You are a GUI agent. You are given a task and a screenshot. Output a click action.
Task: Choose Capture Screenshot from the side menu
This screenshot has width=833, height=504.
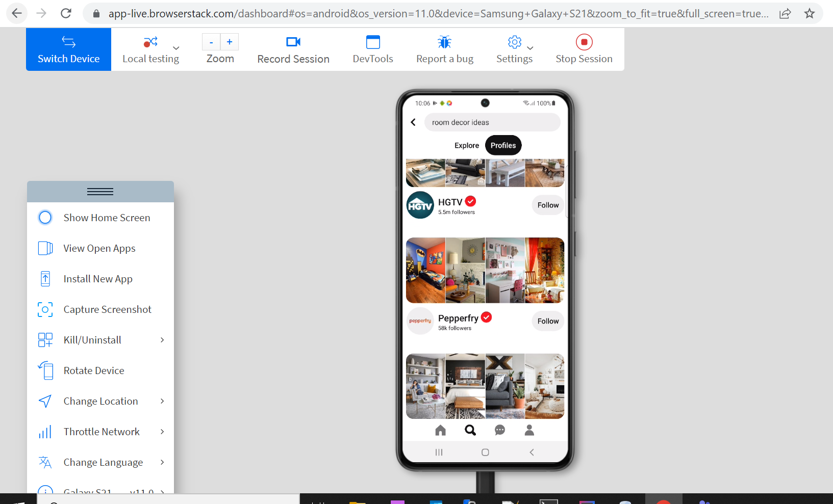pos(107,309)
